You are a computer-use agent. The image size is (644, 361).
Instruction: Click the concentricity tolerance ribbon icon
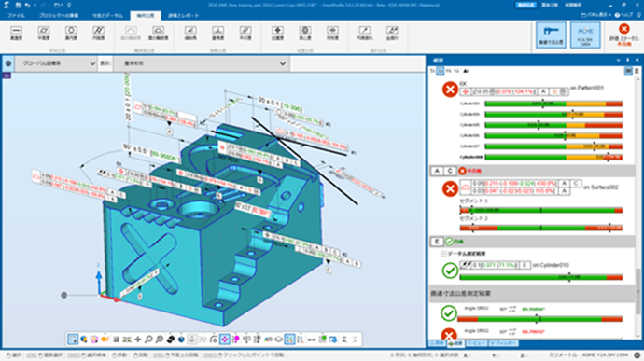(x=305, y=33)
